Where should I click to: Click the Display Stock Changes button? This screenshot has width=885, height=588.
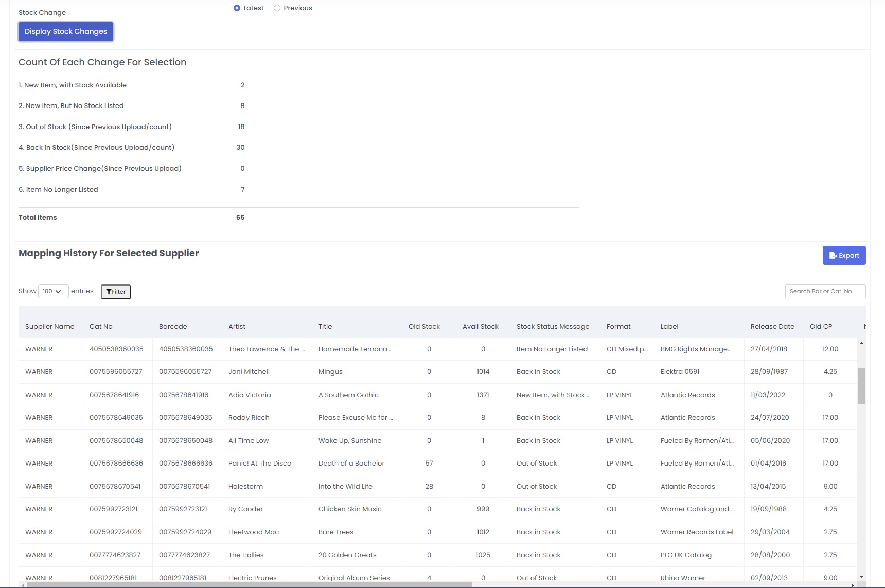[x=66, y=31]
